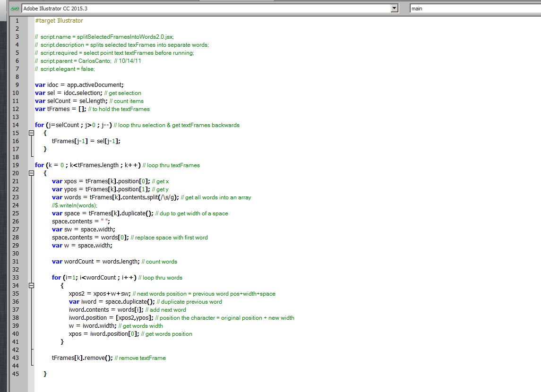Click the 'script.required' comment line
The height and width of the screenshot is (392, 541).
click(114, 53)
